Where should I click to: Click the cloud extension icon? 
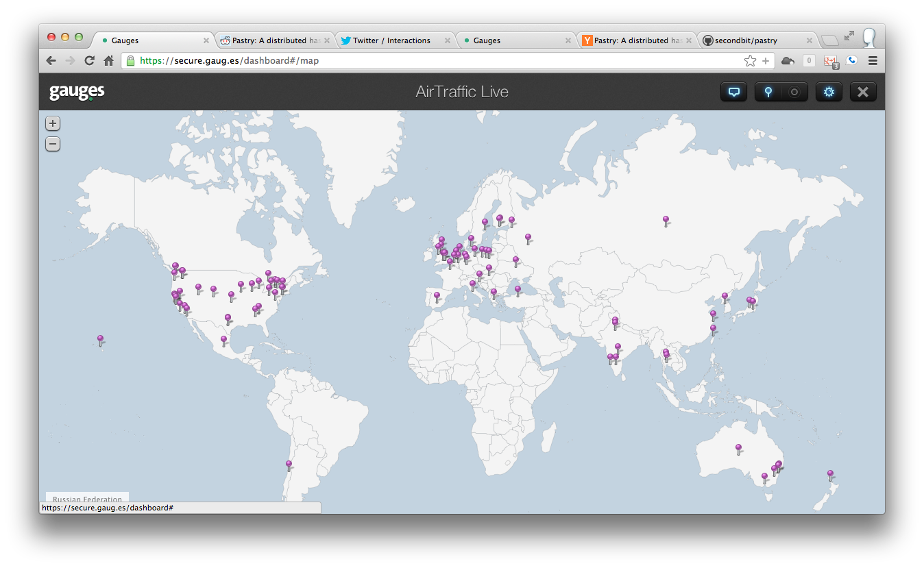(x=788, y=61)
